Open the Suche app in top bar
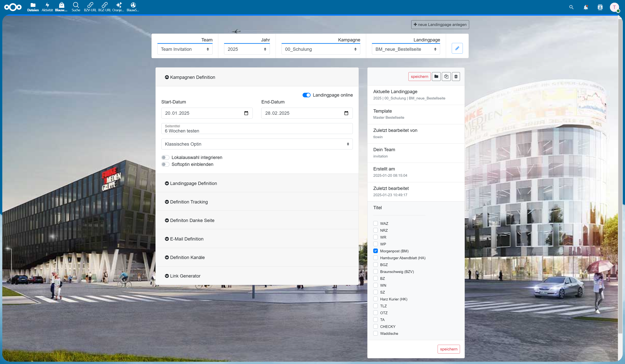This screenshot has width=625, height=364. pos(76,7)
